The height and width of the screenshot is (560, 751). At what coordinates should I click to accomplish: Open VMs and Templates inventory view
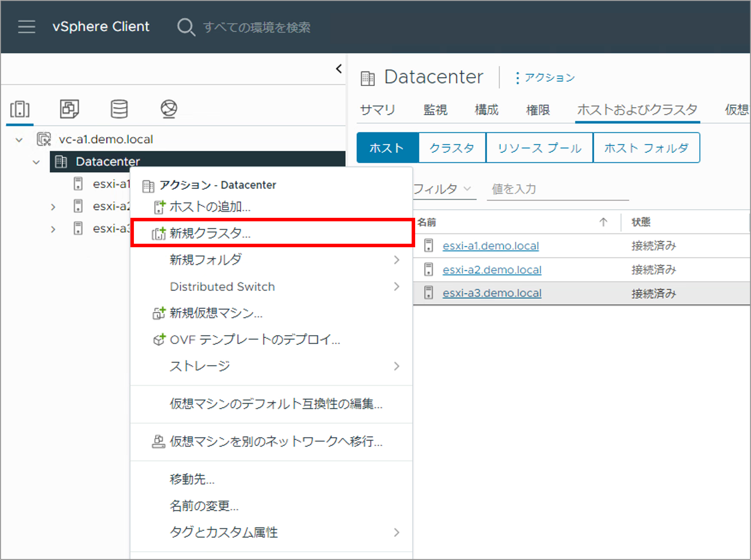click(x=70, y=109)
